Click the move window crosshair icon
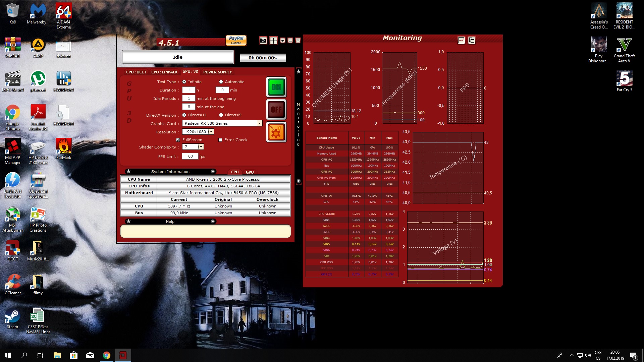 (x=273, y=41)
